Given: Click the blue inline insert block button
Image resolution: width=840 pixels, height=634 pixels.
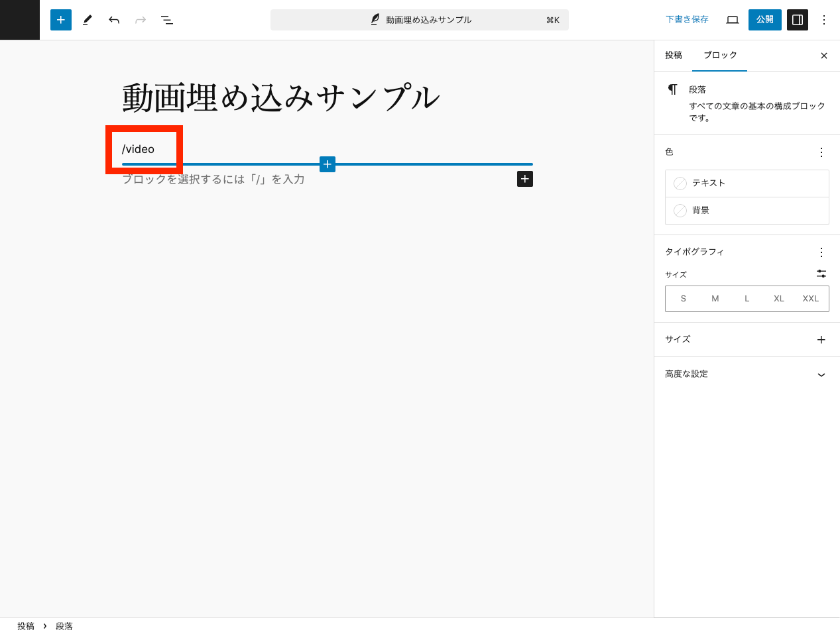Looking at the screenshot, I should point(328,164).
